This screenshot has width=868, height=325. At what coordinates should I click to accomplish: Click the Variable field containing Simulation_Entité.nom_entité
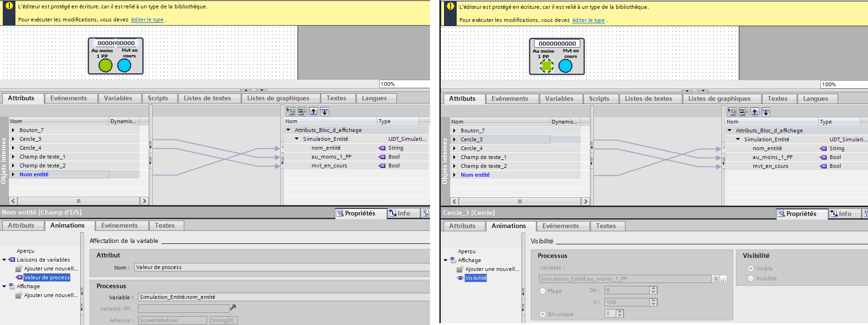tap(280, 297)
